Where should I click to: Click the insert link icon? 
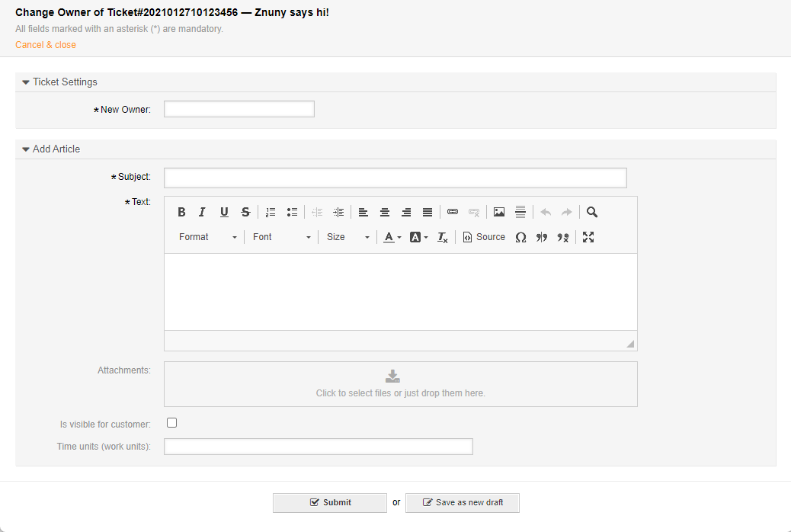click(x=453, y=213)
